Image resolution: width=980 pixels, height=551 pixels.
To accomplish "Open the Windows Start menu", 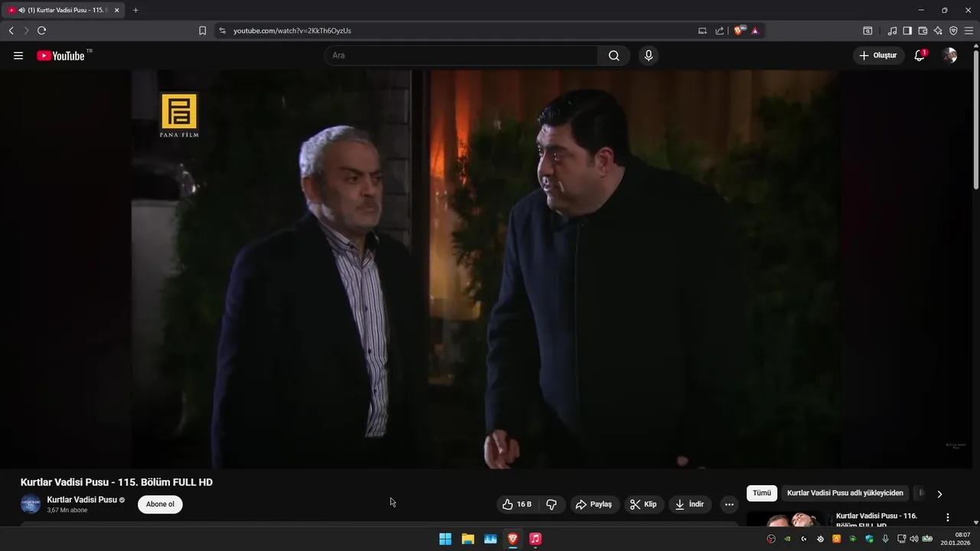I will pos(445,539).
